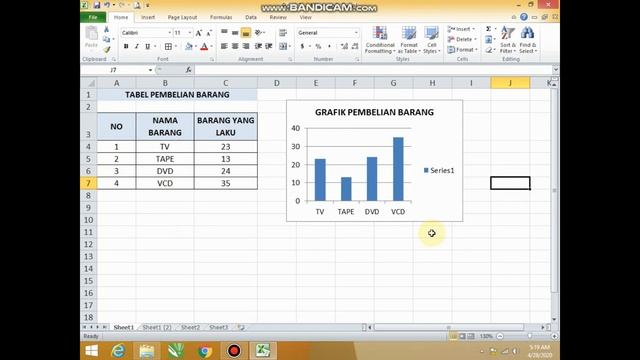Screen dimensions: 640x360
Task: Toggle Wrap Text on
Action: [283, 33]
